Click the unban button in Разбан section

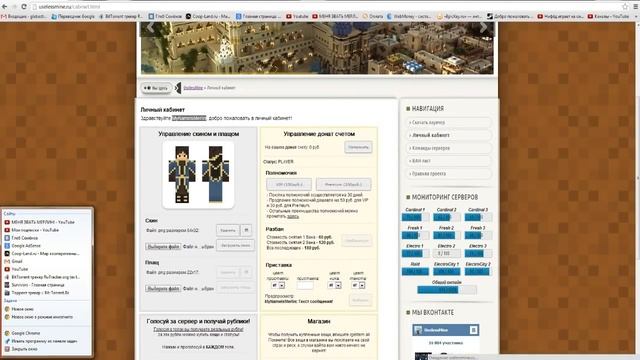pyautogui.click(x=356, y=240)
